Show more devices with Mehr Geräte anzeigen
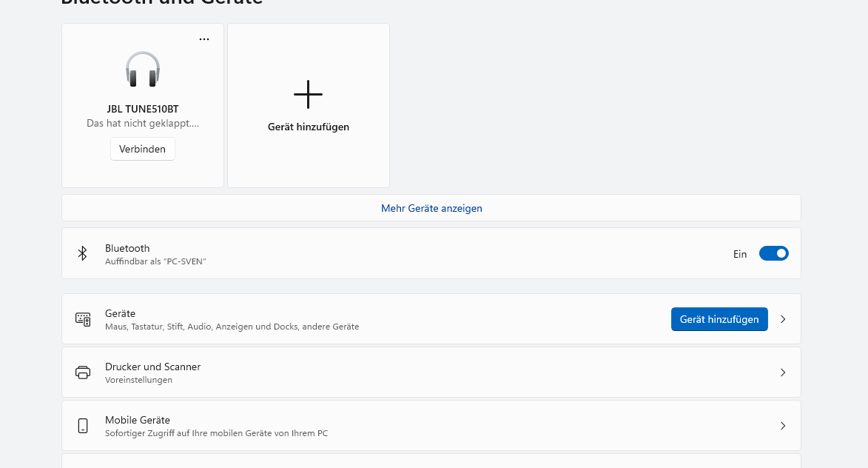Viewport: 868px width, 468px height. pyautogui.click(x=431, y=208)
